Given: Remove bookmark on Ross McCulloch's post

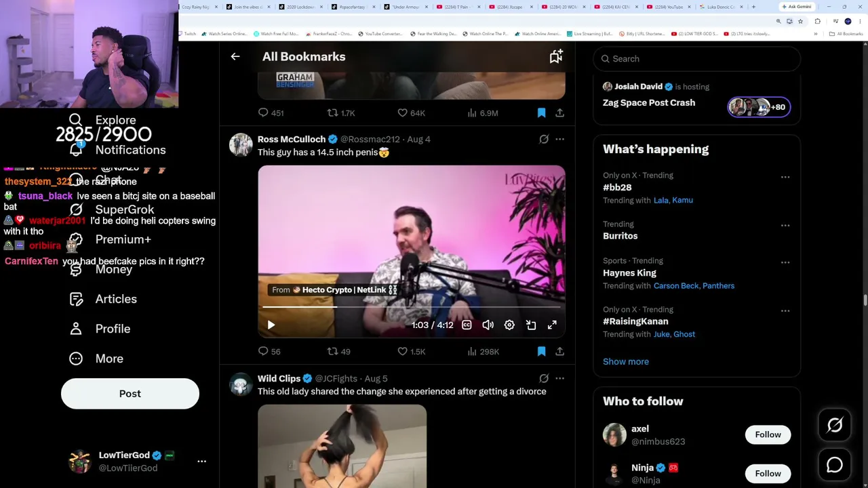Looking at the screenshot, I should [x=541, y=352].
